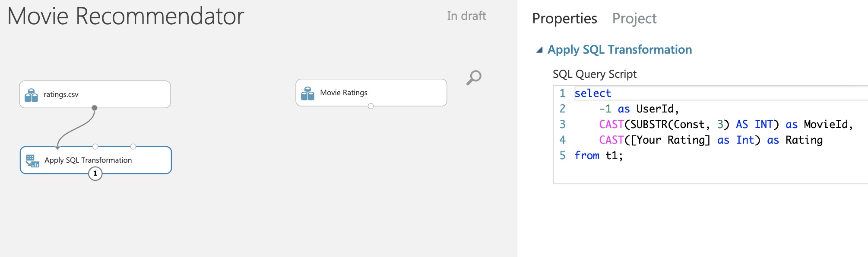Click the Movie Recommendator experiment title
The height and width of the screenshot is (257, 868).
[126, 16]
